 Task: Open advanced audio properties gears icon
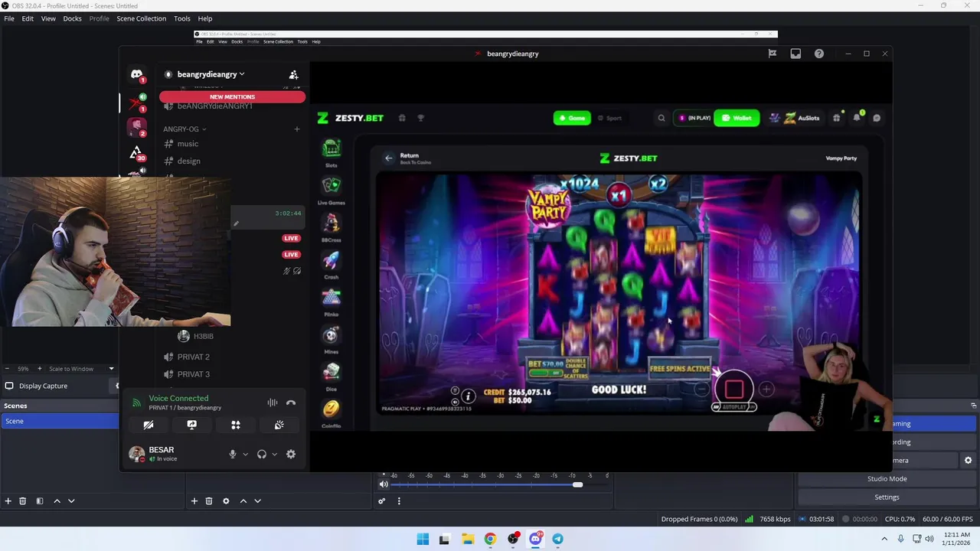coord(381,501)
